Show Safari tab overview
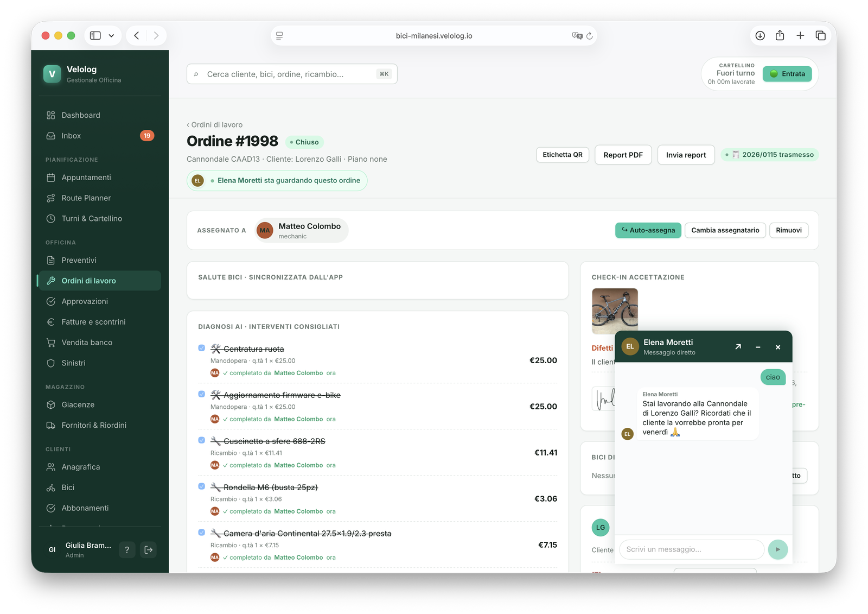The width and height of the screenshot is (868, 614). point(821,36)
